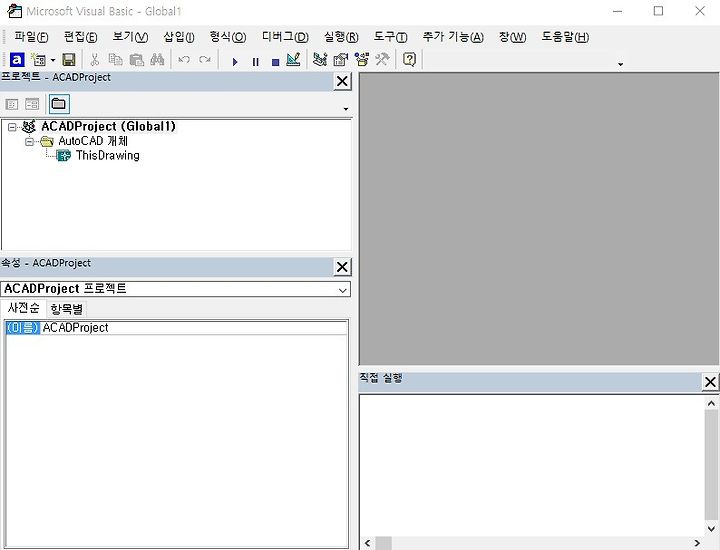Image resolution: width=720 pixels, height=550 pixels.
Task: Click the Undo arrow icon
Action: [x=184, y=60]
